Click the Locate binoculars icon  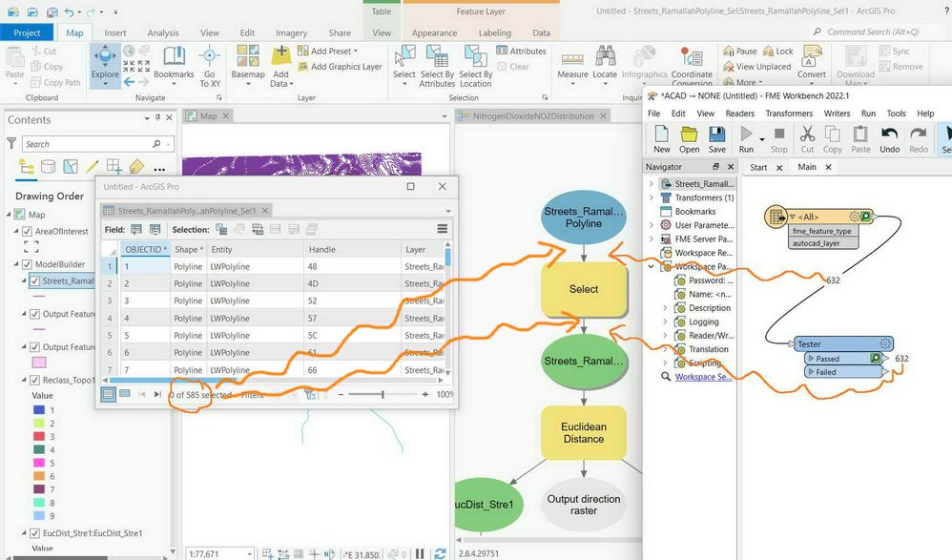[x=605, y=56]
